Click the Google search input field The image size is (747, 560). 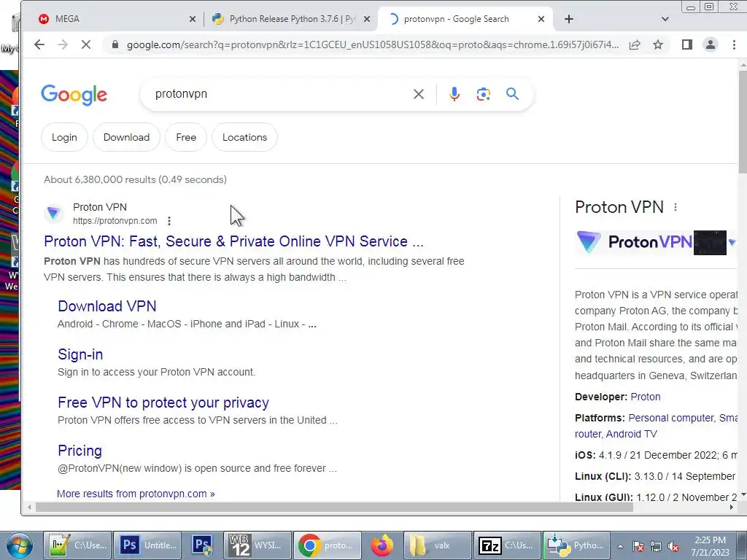281,94
